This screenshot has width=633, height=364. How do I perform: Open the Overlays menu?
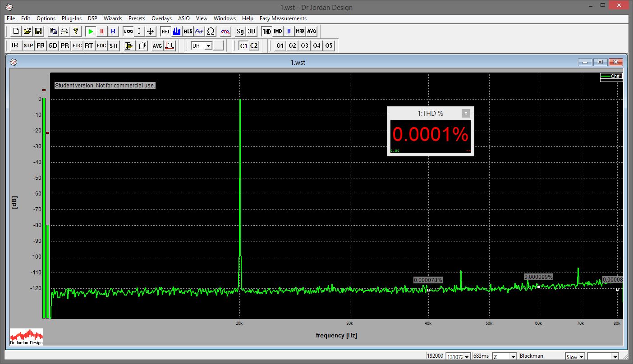click(x=161, y=18)
